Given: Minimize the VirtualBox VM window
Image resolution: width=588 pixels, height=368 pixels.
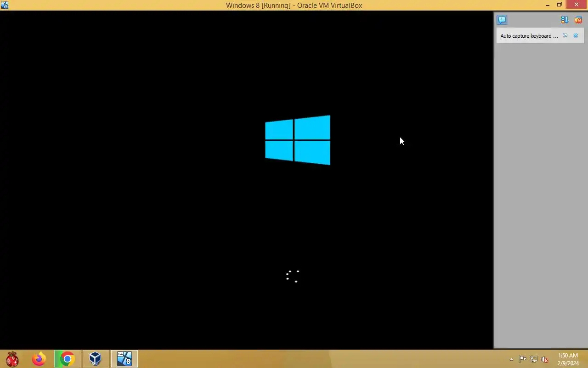Looking at the screenshot, I should pos(548,5).
